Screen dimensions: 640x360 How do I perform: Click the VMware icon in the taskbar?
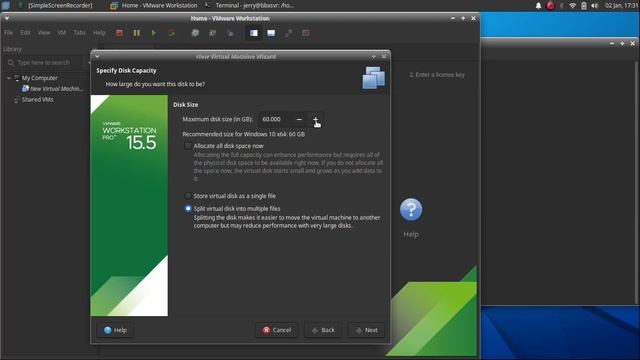[x=114, y=6]
